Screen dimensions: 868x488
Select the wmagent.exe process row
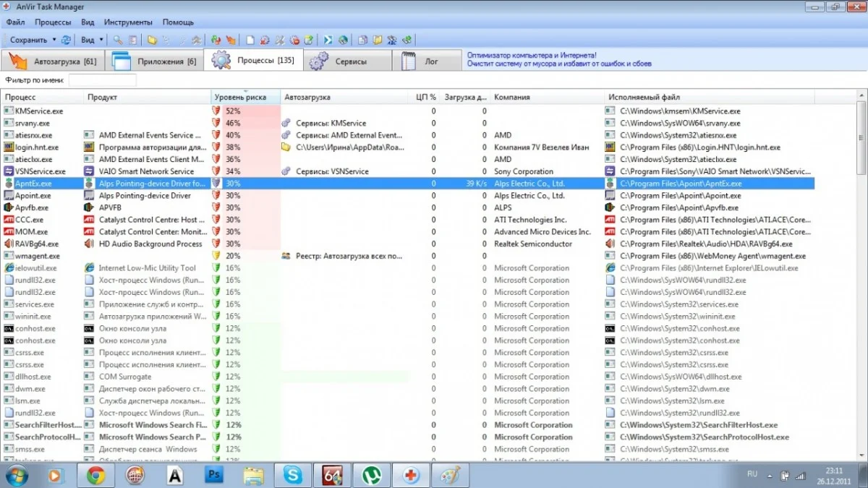pos(38,256)
